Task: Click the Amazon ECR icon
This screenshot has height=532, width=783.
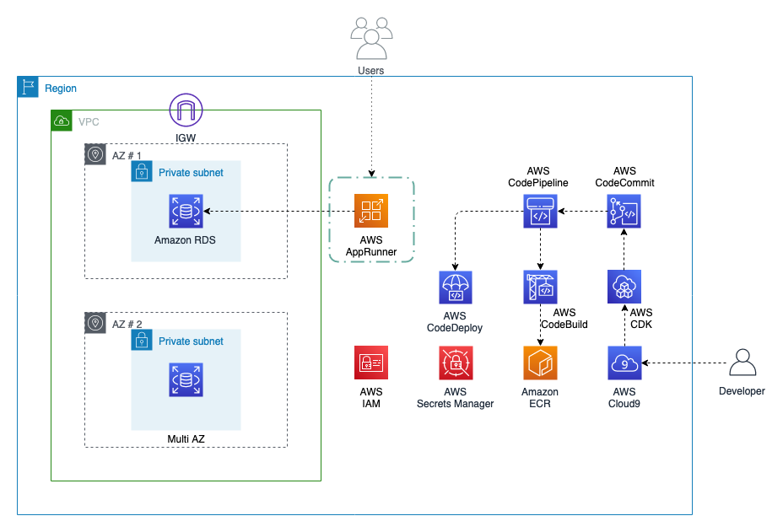Action: (x=540, y=363)
